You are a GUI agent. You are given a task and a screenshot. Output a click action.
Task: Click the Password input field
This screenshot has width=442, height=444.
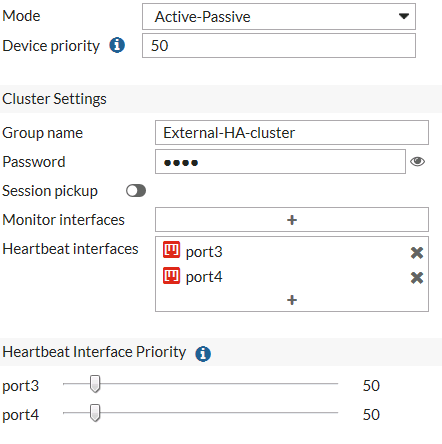coord(280,162)
